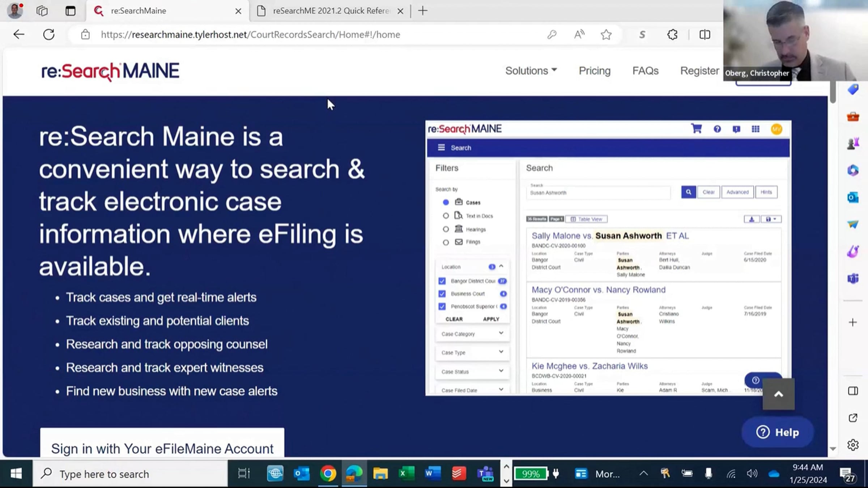Open Edge sidebar settings gear
The width and height of the screenshot is (868, 488).
(853, 445)
